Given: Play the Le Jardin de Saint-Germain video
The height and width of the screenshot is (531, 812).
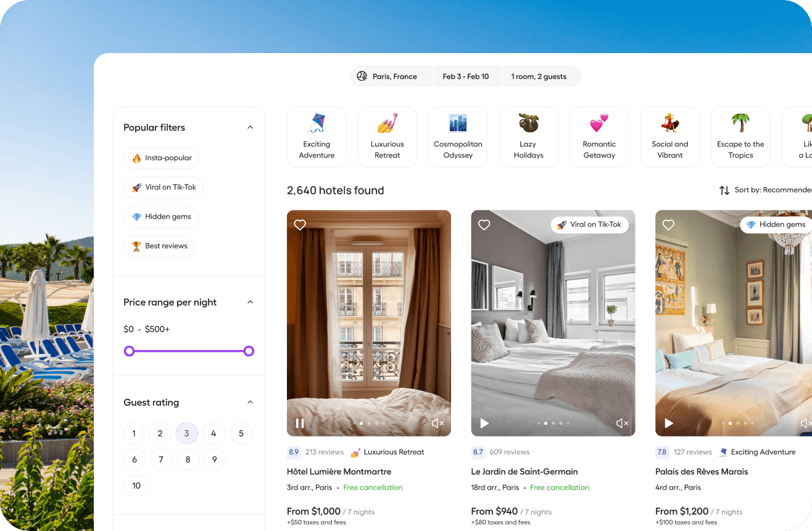Looking at the screenshot, I should [484, 423].
